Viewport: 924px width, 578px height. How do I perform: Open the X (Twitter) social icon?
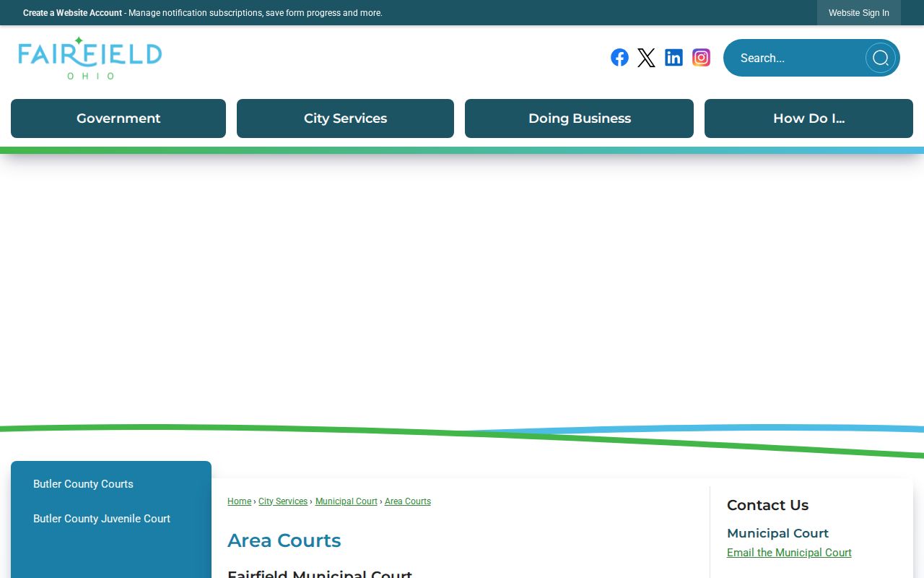click(647, 58)
